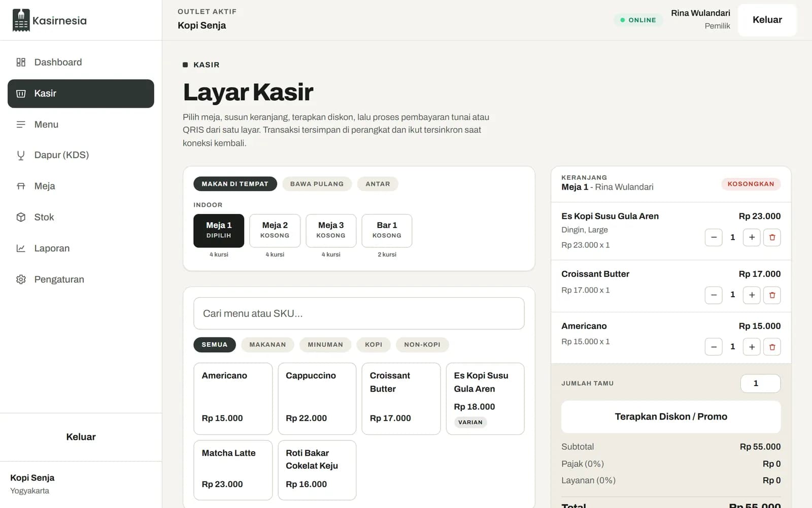Filter menu by Minuman
This screenshot has height=508, width=812.
325,344
